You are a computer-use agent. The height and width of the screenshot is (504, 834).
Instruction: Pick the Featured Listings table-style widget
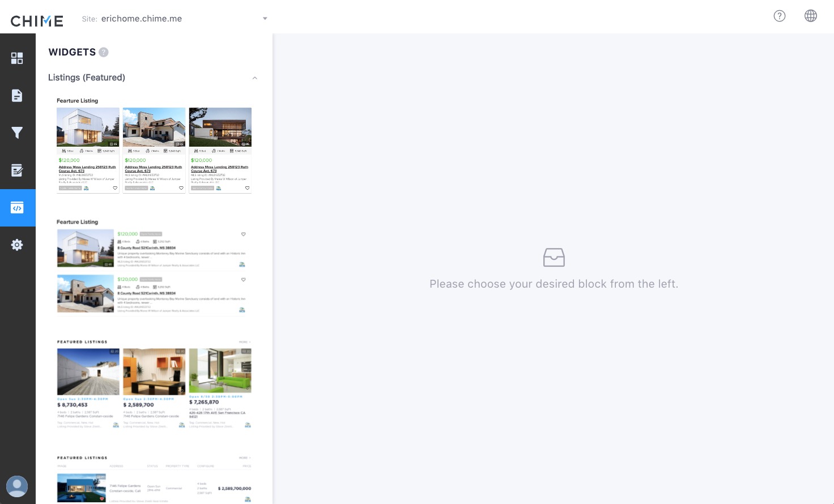pyautogui.click(x=154, y=479)
